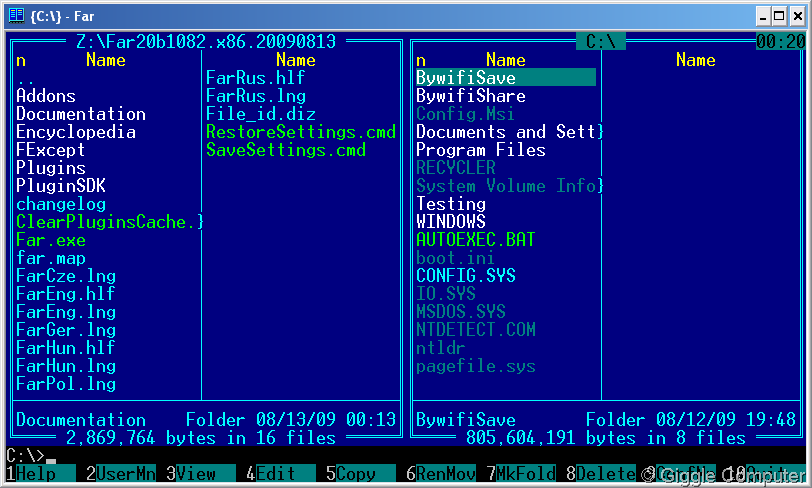Select the '..' parent directory entry
The height and width of the screenshot is (488, 812).
click(25, 79)
